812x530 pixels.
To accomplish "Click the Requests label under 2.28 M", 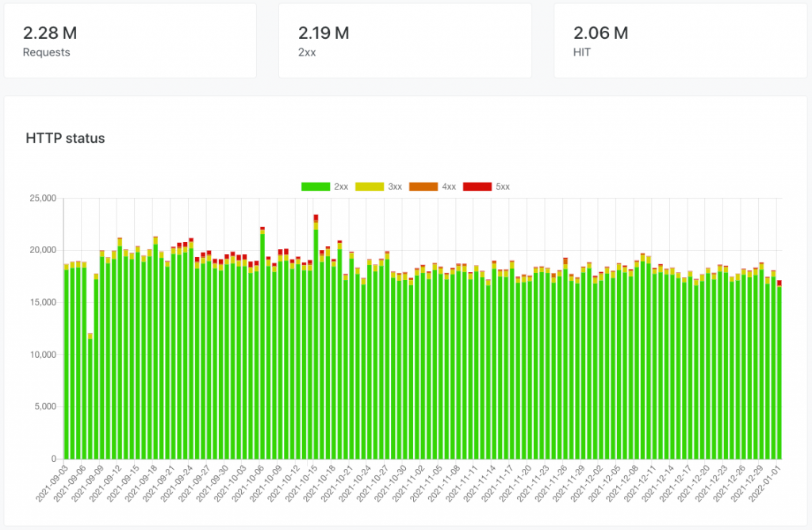I will click(x=46, y=52).
